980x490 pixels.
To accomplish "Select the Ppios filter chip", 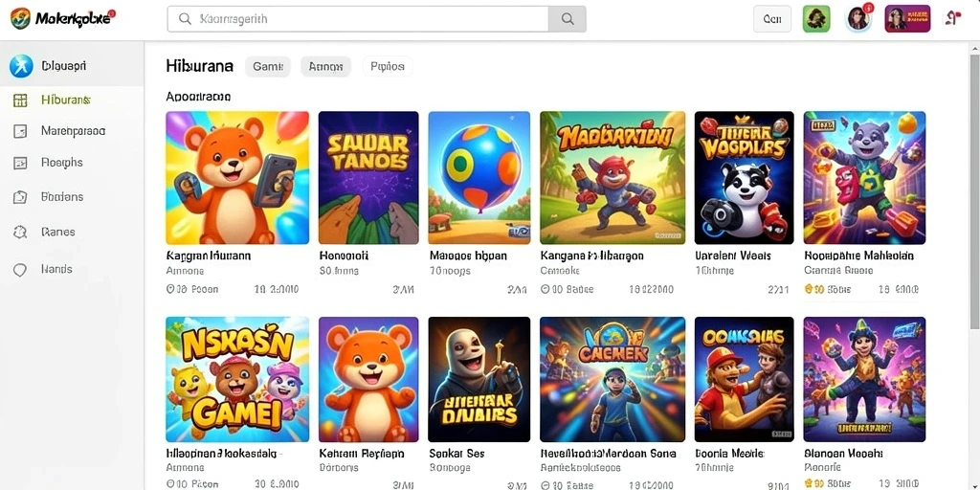I will pos(387,66).
